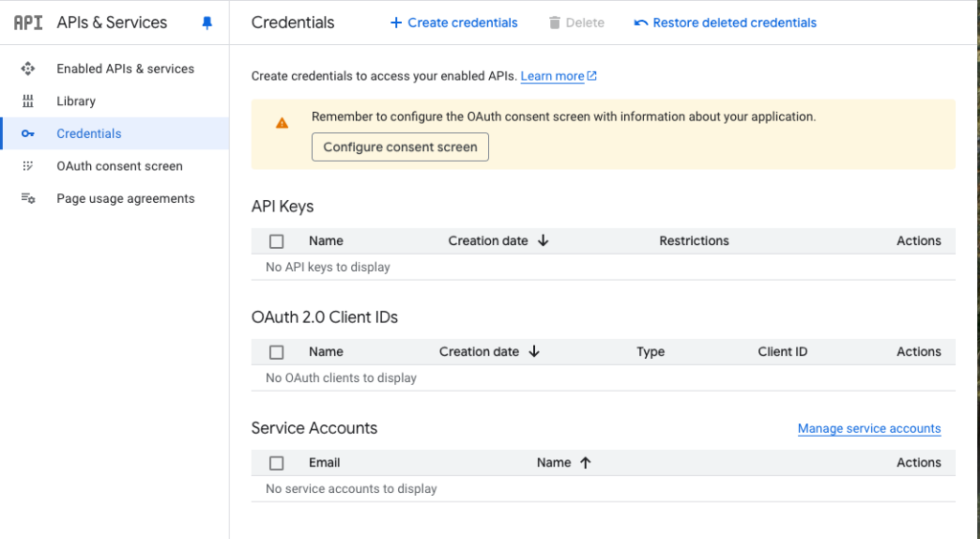Screen dimensions: 980x539
Task: Select all checkbox in Service Accounts table
Action: tap(277, 463)
